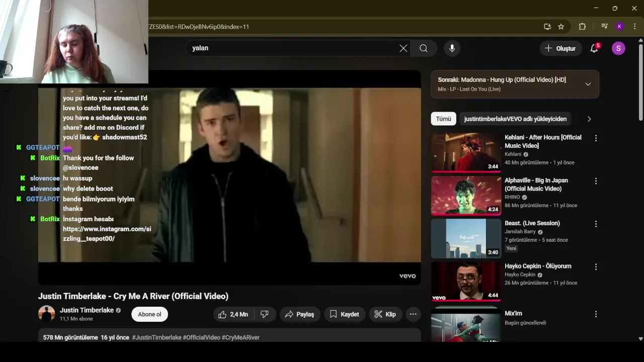Image resolution: width=644 pixels, height=362 pixels.
Task: Open options menu for Beast. Live Session
Action: (596, 224)
